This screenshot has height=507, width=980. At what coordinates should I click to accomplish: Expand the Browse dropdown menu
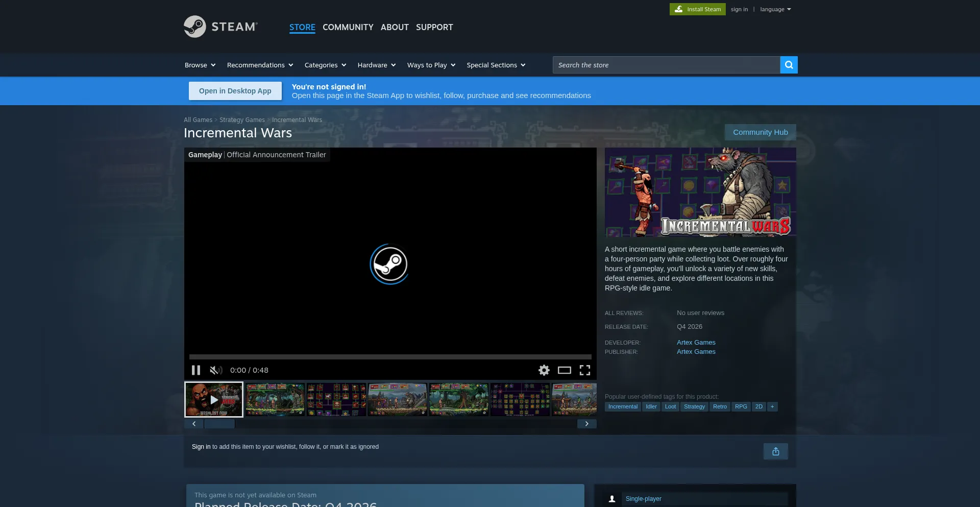[x=200, y=65]
